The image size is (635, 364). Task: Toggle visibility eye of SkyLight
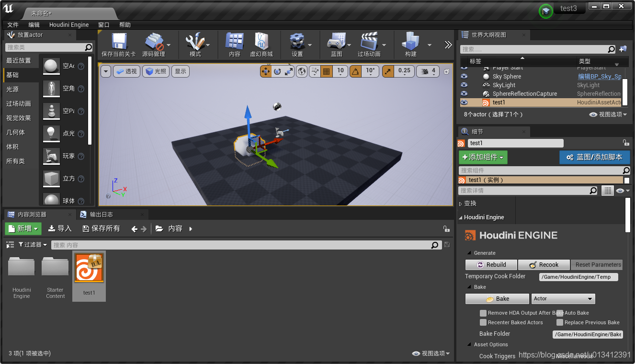[x=464, y=85]
